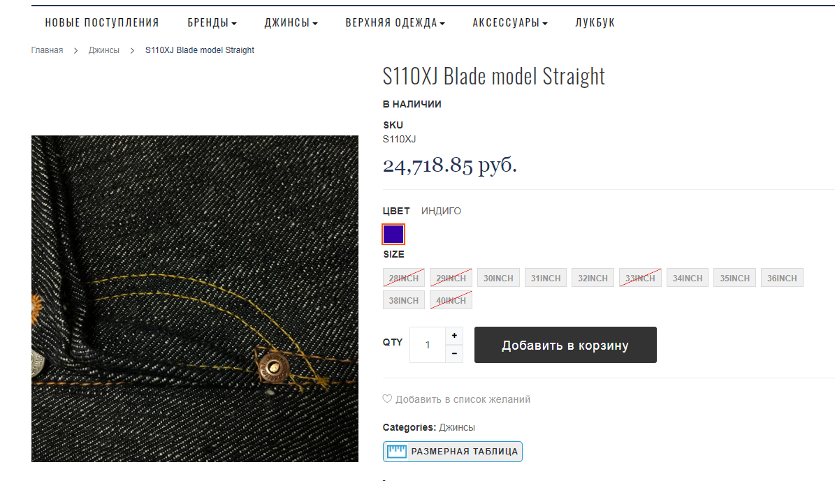The image size is (835, 504).
Task: Click the ruler icon for size chart
Action: pos(397,452)
